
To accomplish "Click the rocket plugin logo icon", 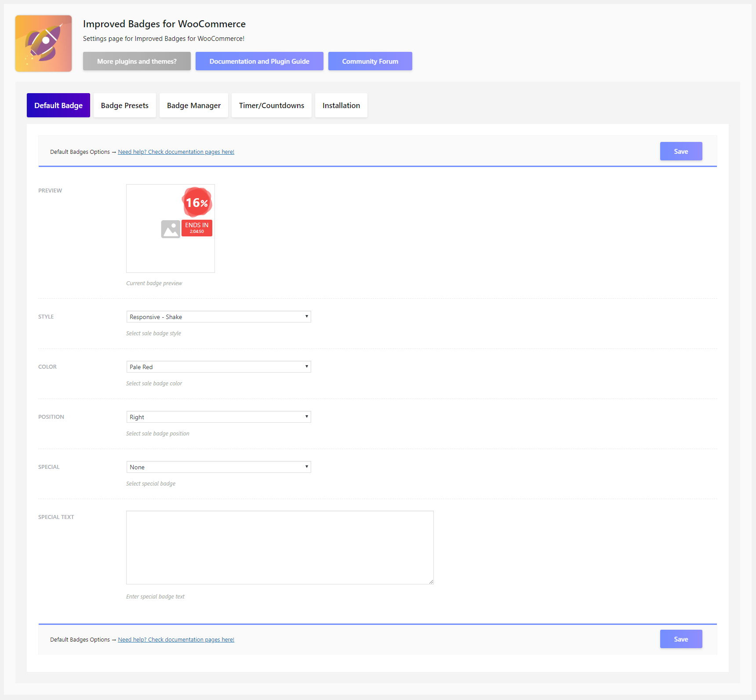I will pyautogui.click(x=44, y=44).
